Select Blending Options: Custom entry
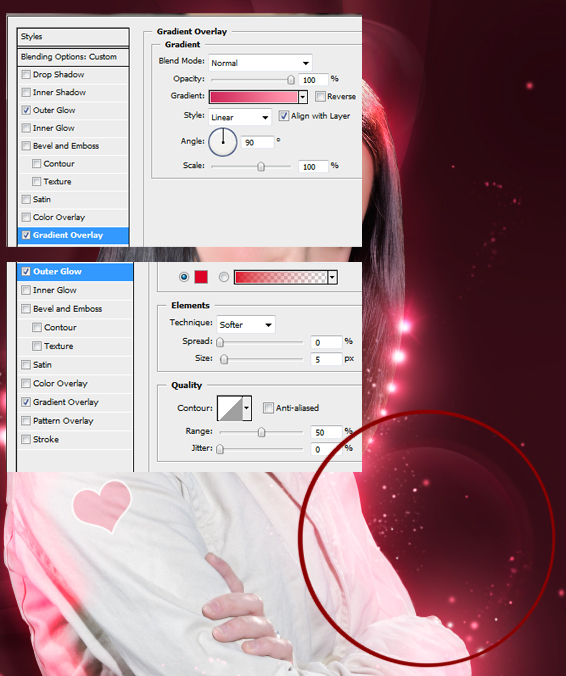This screenshot has height=676, width=566. click(73, 57)
